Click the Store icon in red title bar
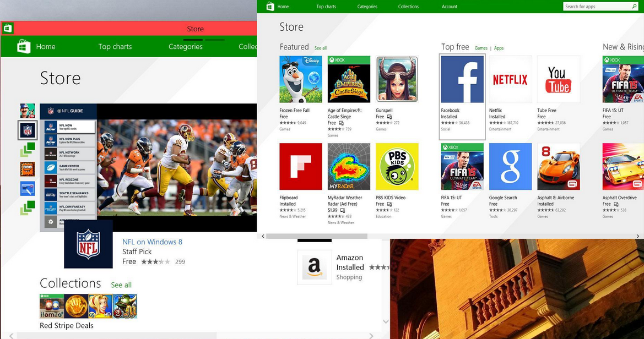The image size is (644, 339). tap(7, 28)
